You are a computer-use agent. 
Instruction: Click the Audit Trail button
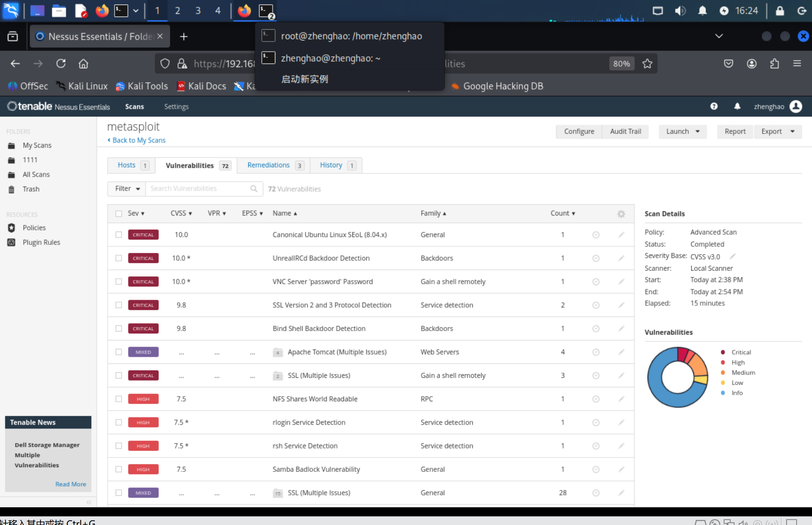(625, 131)
